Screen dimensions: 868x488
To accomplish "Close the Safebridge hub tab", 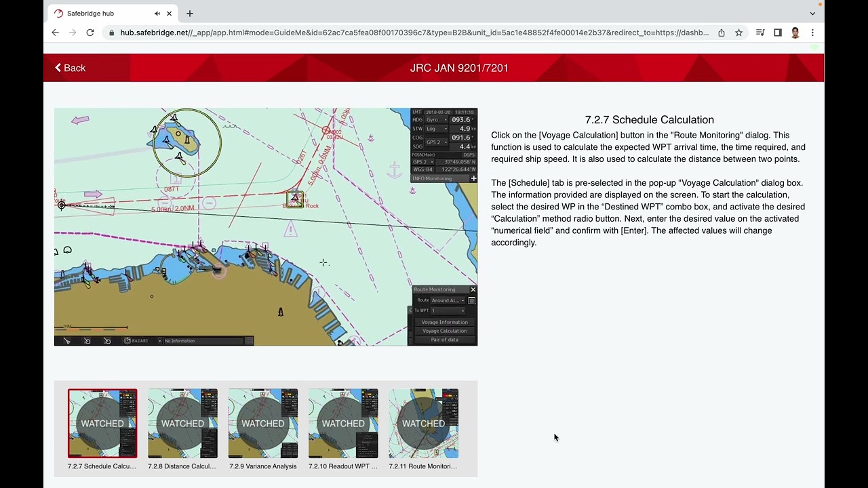I will pyautogui.click(x=170, y=14).
